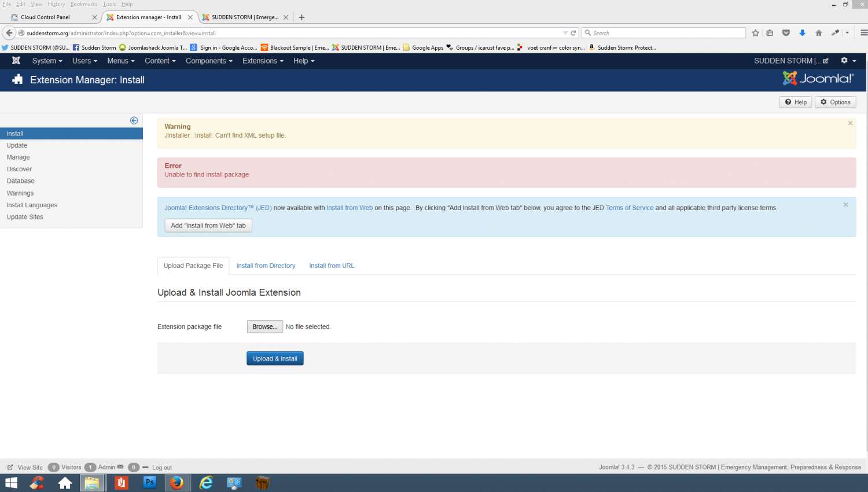Select the Install from URL tab
This screenshot has width=868, height=492.
pos(332,266)
